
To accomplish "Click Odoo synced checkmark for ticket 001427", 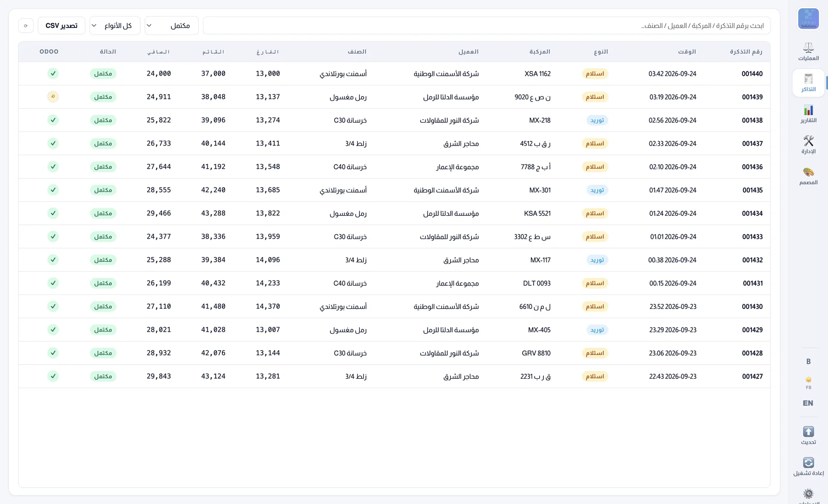I will click(x=53, y=376).
